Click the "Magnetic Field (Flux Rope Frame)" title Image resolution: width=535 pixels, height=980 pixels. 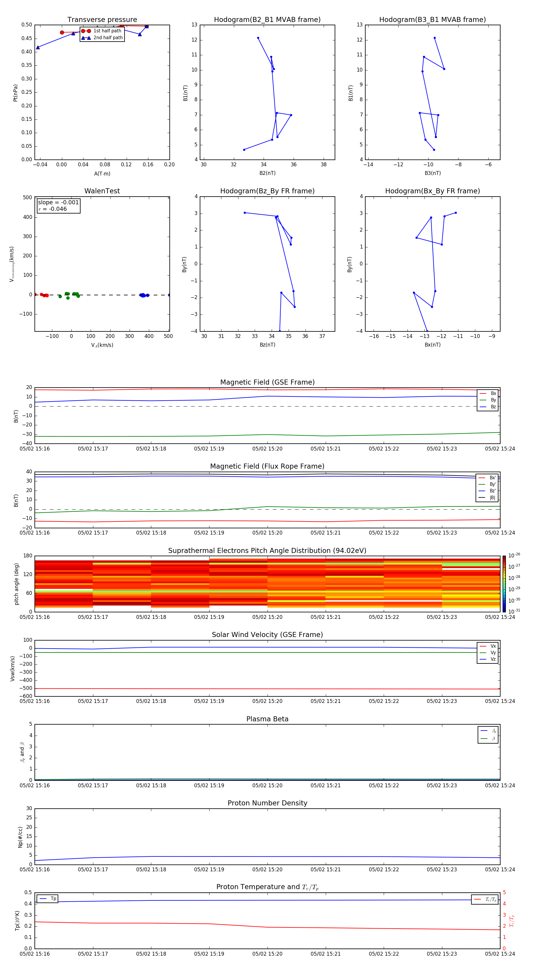click(267, 467)
